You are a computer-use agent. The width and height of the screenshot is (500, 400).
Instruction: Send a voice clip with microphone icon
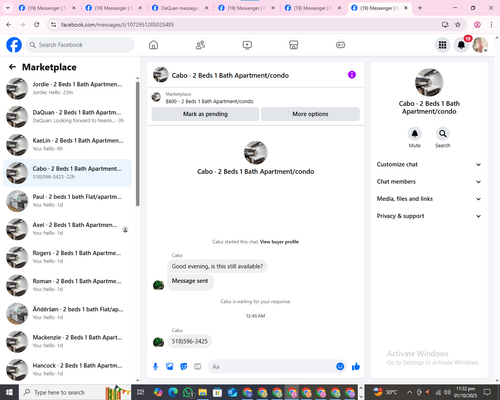click(155, 367)
